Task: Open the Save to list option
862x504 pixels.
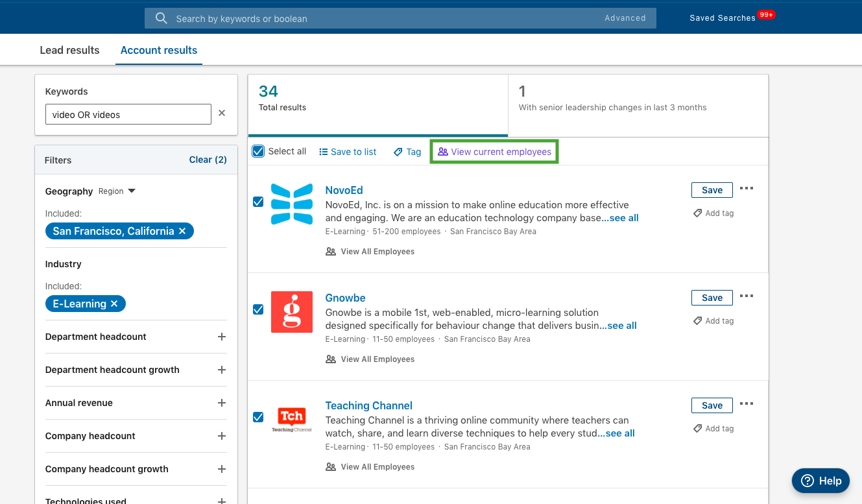Action: [x=348, y=152]
